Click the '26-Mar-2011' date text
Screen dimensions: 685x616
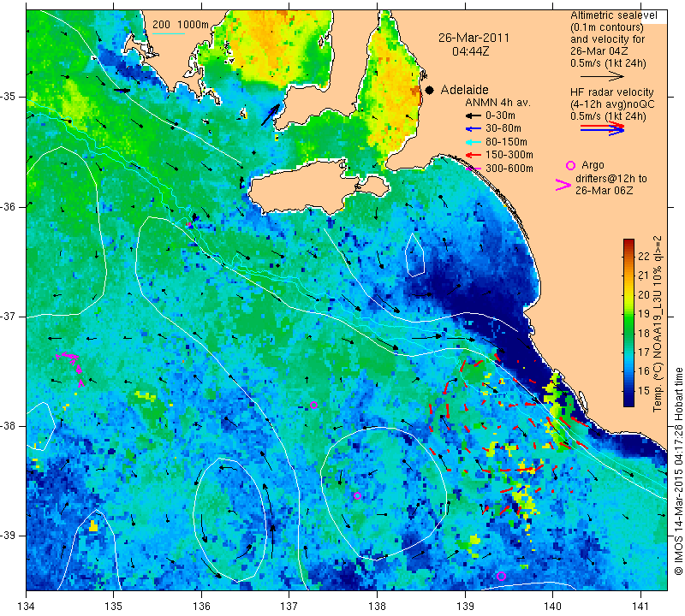tap(474, 38)
